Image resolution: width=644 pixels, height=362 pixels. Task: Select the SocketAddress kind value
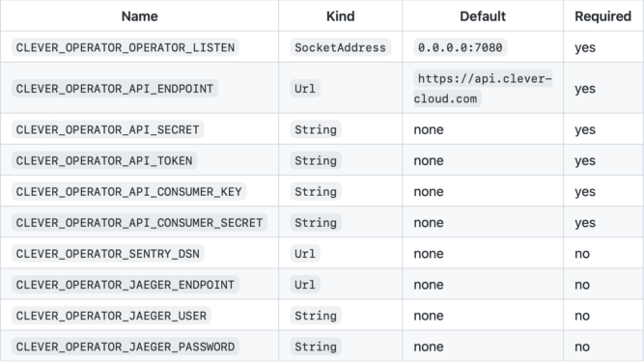coord(341,47)
